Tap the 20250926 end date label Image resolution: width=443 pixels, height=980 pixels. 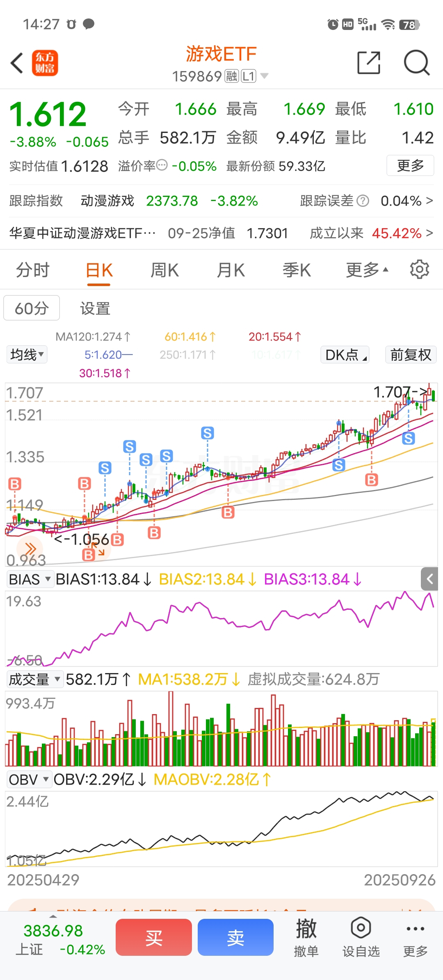[x=400, y=880]
